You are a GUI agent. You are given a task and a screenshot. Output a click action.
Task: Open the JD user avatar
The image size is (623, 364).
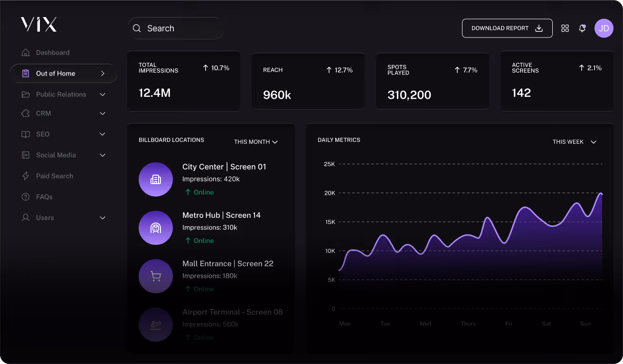pos(604,28)
